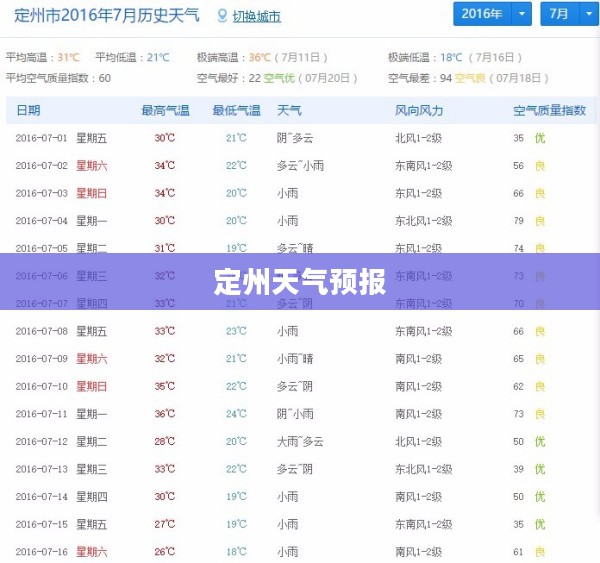Screen dimensions: 600x563
Task: Select the date 2016-07-15
Action: pos(41,524)
